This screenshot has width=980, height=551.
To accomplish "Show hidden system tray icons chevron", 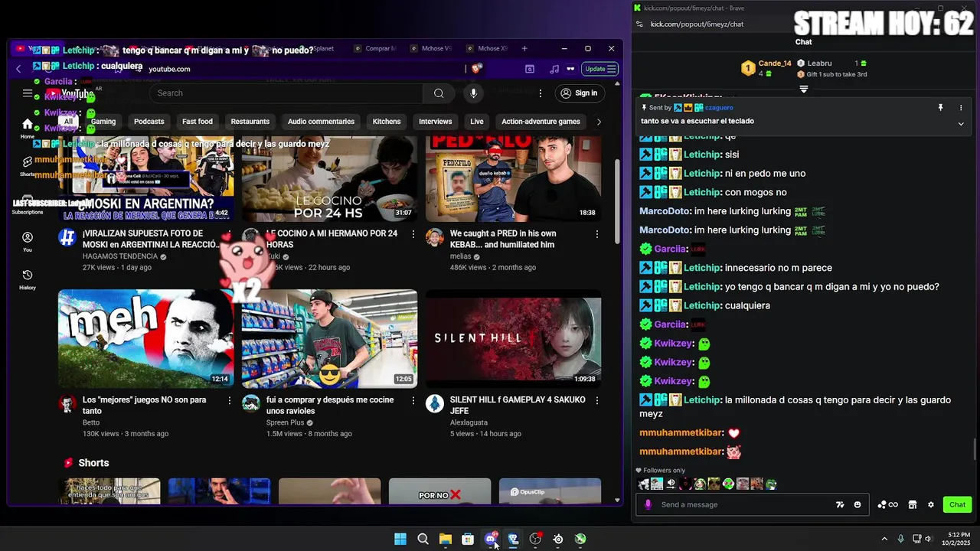I will 884,539.
